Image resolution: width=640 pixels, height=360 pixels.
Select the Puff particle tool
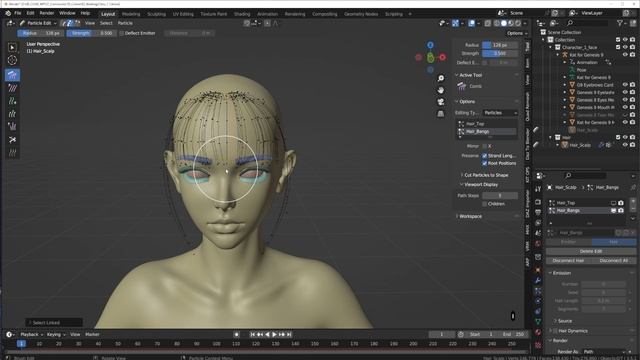[x=12, y=127]
